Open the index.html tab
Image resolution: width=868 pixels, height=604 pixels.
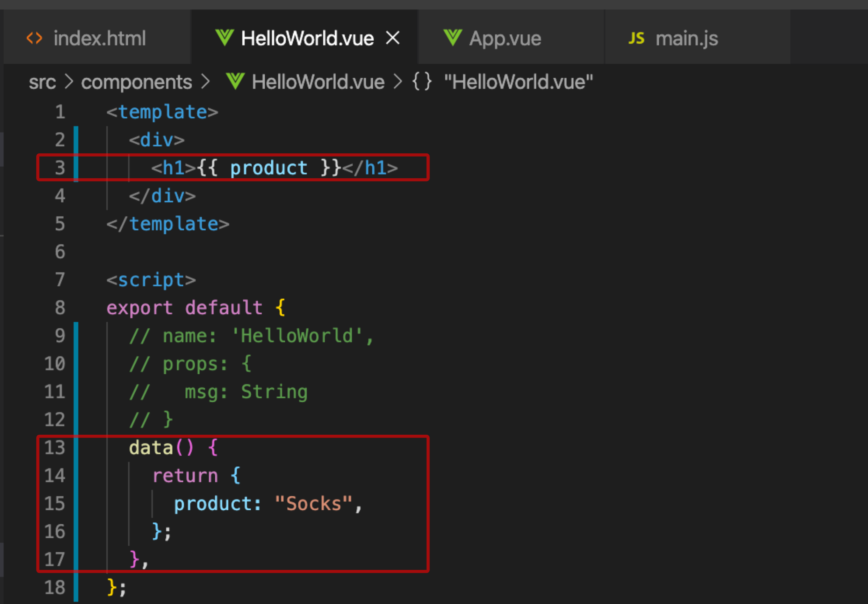tap(99, 38)
